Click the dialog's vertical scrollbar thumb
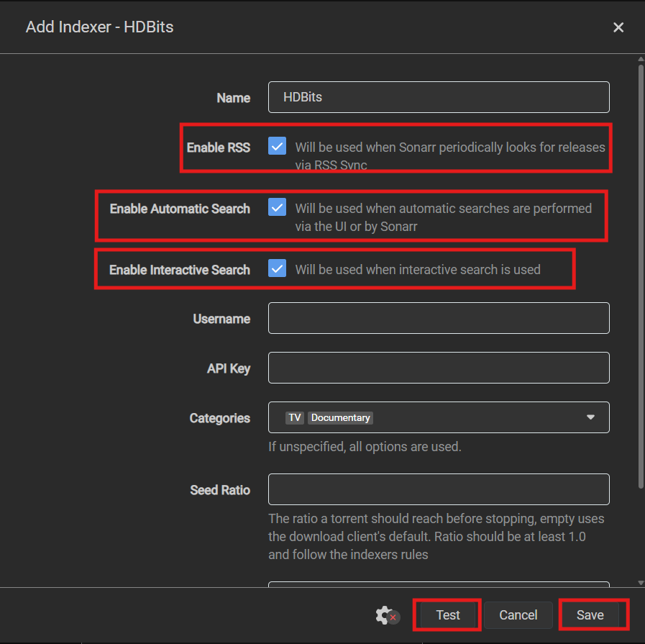The image size is (645, 644). [x=641, y=276]
